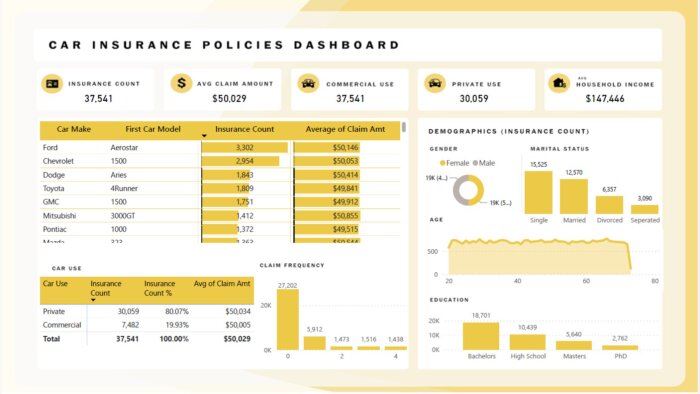Select the Bachelors education bar
The image size is (700, 394).
(481, 336)
